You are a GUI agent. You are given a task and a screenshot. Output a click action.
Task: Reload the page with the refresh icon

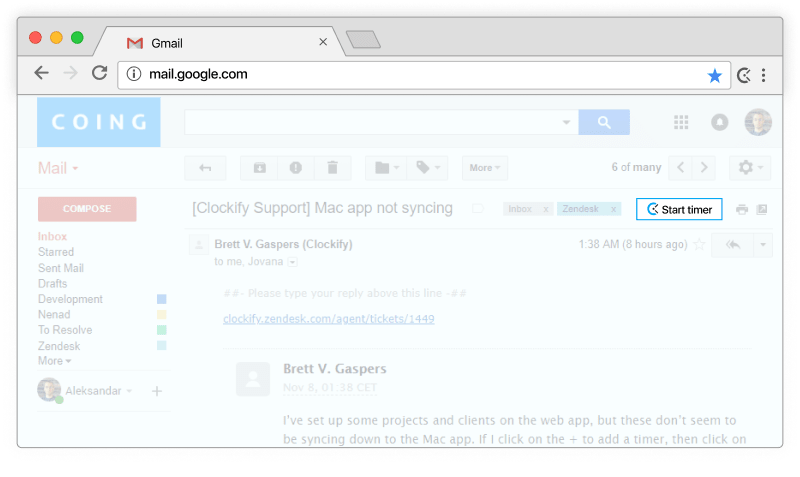[99, 73]
